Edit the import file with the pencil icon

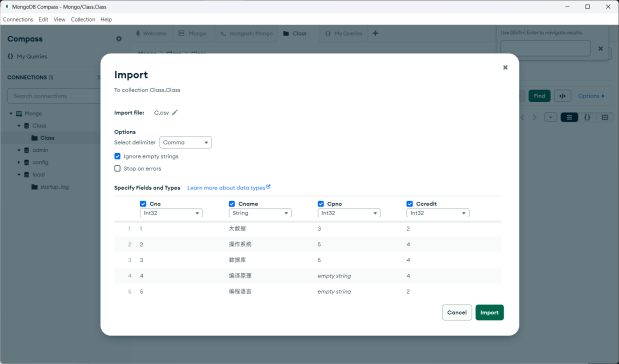(175, 113)
